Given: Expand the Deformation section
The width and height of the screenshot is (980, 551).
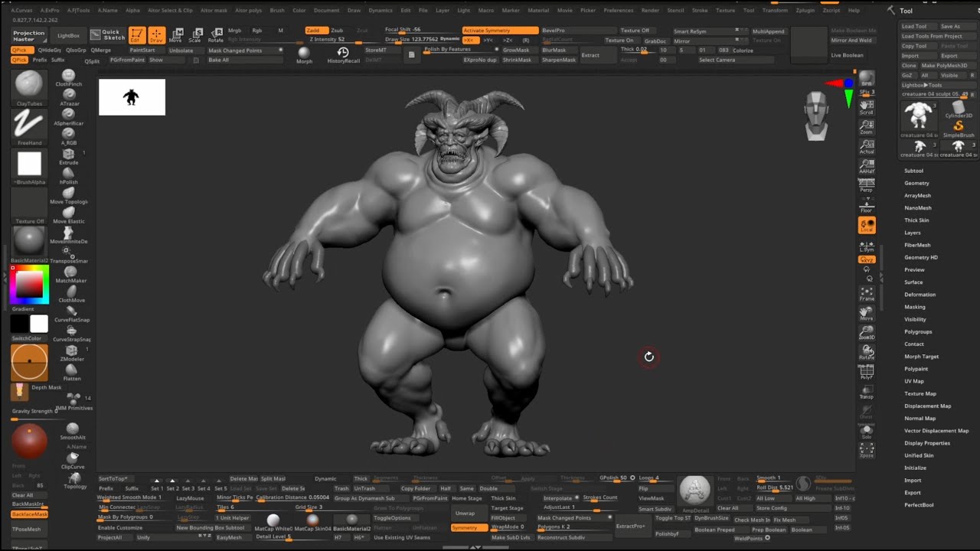Looking at the screenshot, I should pyautogui.click(x=920, y=295).
